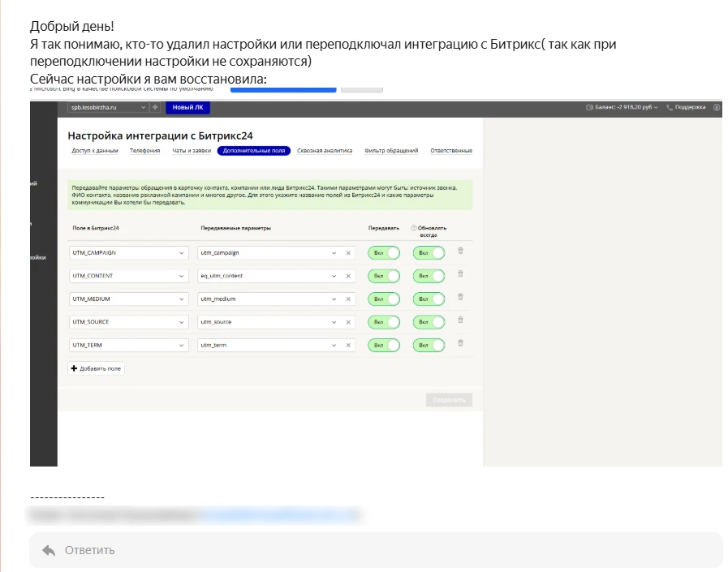Open the Доступ к данным tab
The height and width of the screenshot is (572, 728).
[x=95, y=150]
